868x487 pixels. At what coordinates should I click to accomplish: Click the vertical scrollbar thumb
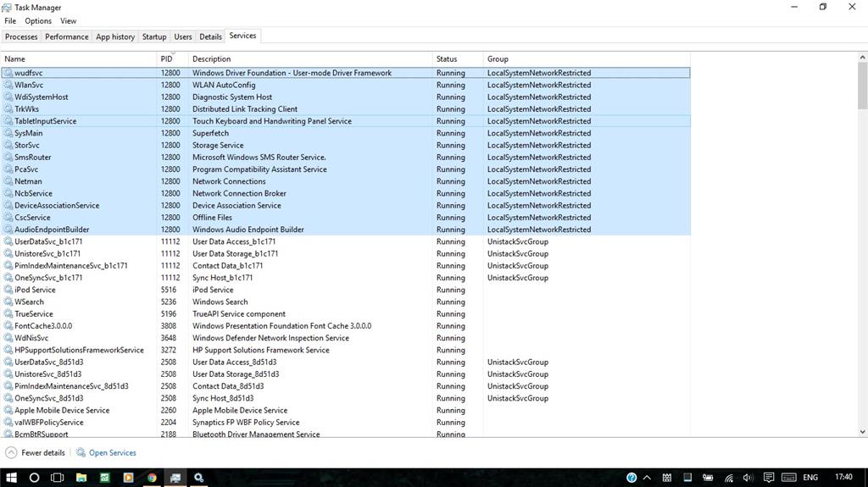click(x=862, y=86)
